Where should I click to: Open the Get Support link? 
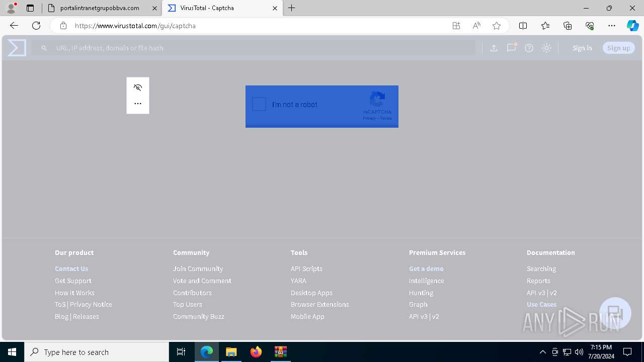73,281
